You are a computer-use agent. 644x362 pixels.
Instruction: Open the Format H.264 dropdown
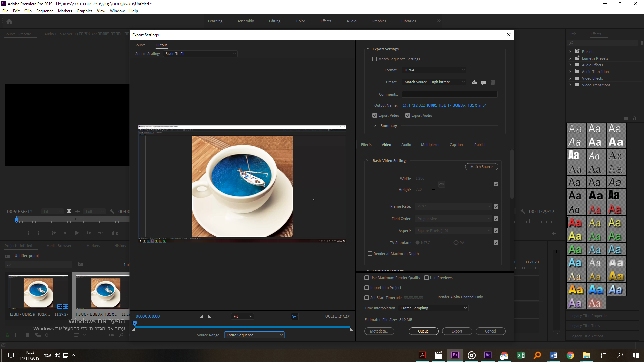[434, 70]
